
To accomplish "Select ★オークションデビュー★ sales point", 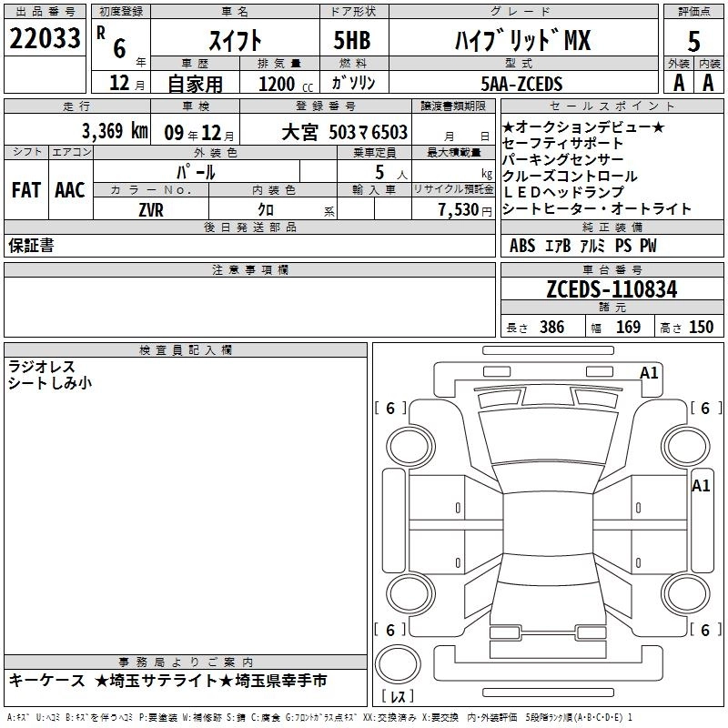I will [583, 126].
